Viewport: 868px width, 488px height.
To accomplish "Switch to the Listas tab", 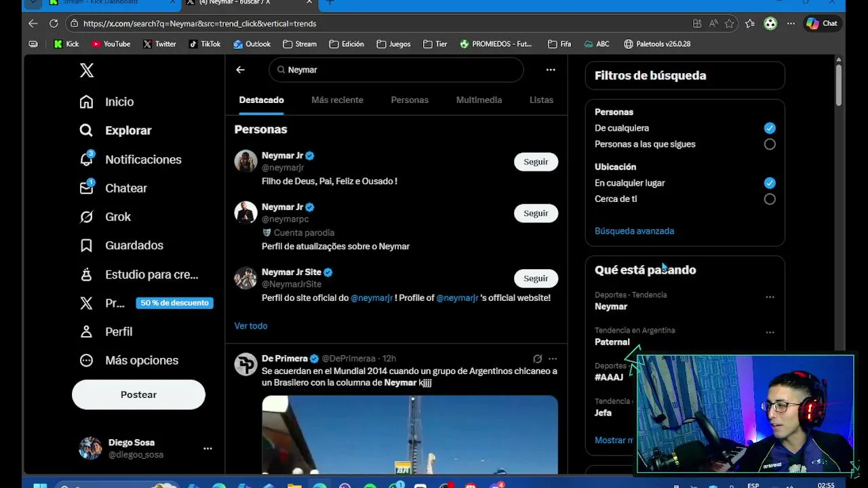I will (x=541, y=100).
